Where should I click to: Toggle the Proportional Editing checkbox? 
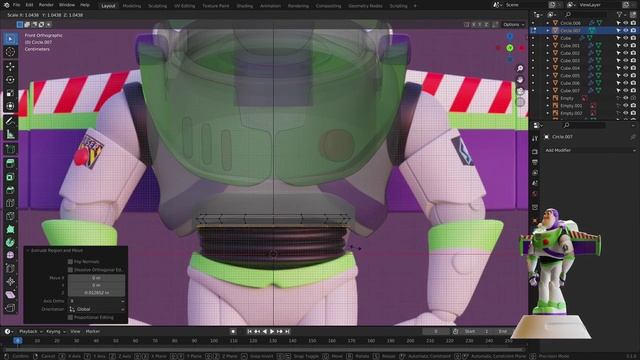click(x=70, y=317)
